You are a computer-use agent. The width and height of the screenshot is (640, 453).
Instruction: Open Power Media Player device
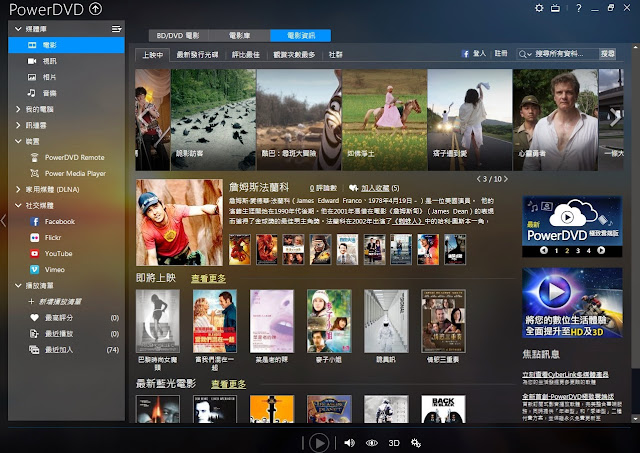point(68,173)
